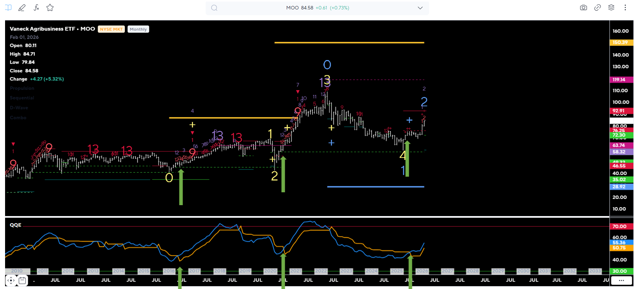The image size is (644, 289).
Task: Take a chart snapshot with camera icon
Action: point(583,8)
